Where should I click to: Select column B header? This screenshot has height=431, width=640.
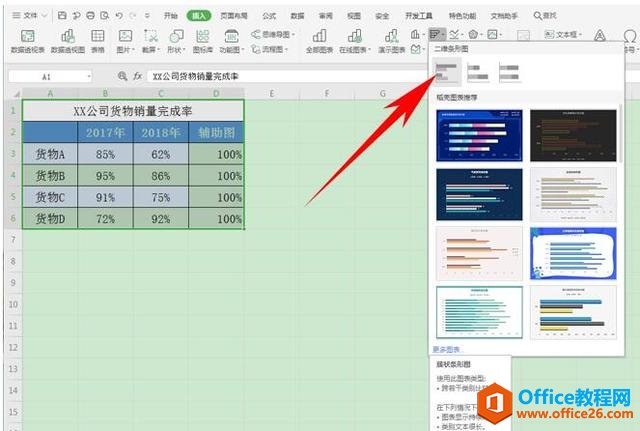click(105, 93)
